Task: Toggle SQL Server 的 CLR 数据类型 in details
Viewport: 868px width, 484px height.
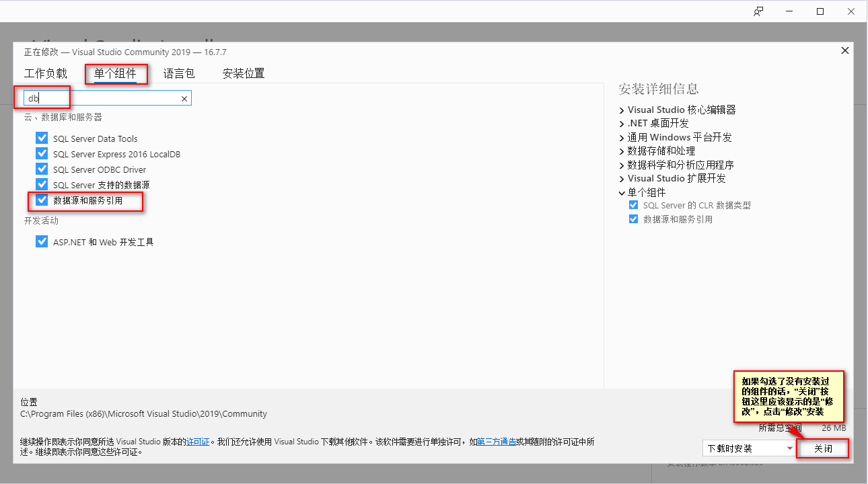Action: click(633, 205)
